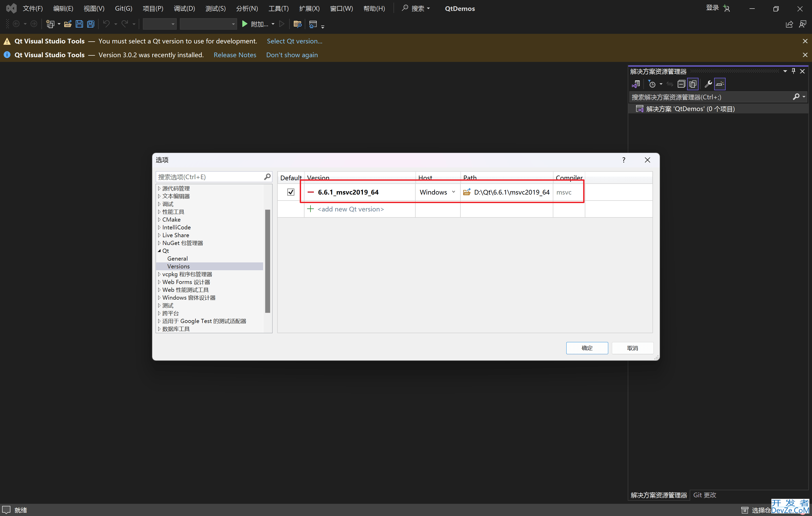Open the 工具(T) menu
The width and height of the screenshot is (812, 516).
(278, 8)
